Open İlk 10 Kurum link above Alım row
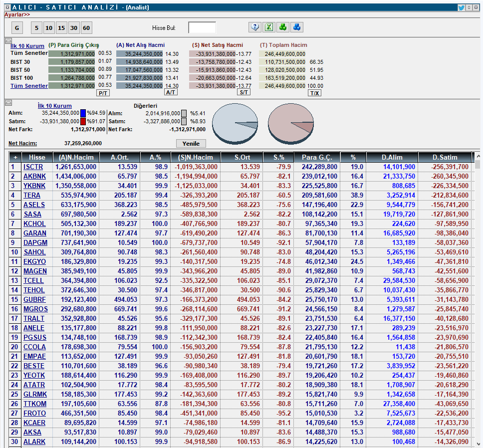 55,106
